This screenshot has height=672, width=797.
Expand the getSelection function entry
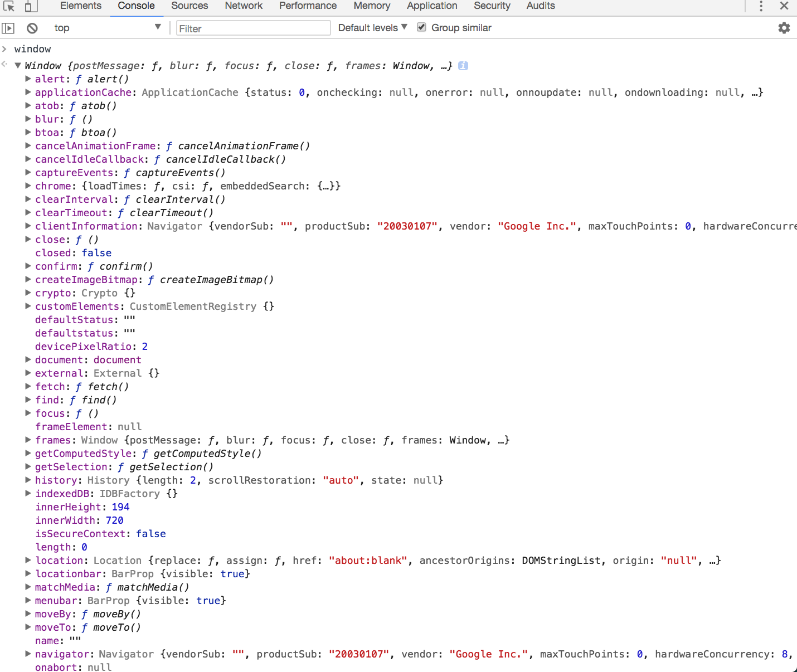(28, 467)
